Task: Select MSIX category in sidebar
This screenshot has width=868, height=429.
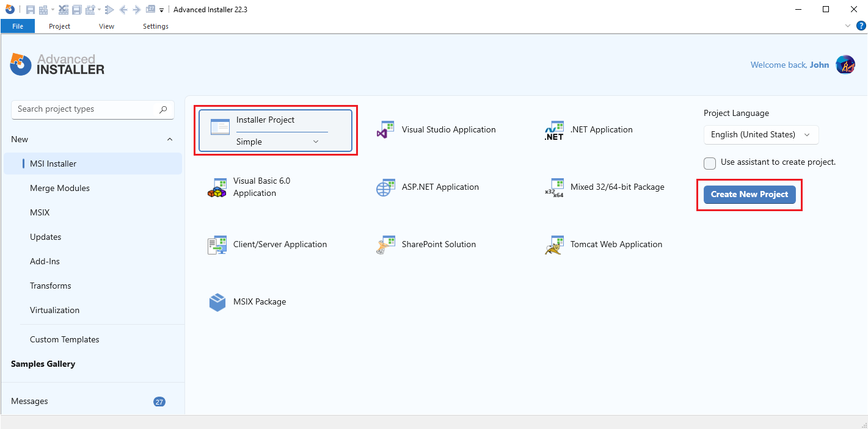Action: 40,212
